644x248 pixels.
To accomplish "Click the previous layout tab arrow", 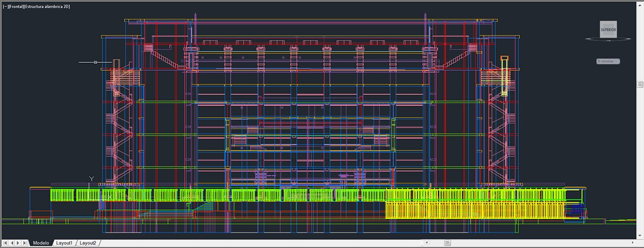I will tap(12, 243).
